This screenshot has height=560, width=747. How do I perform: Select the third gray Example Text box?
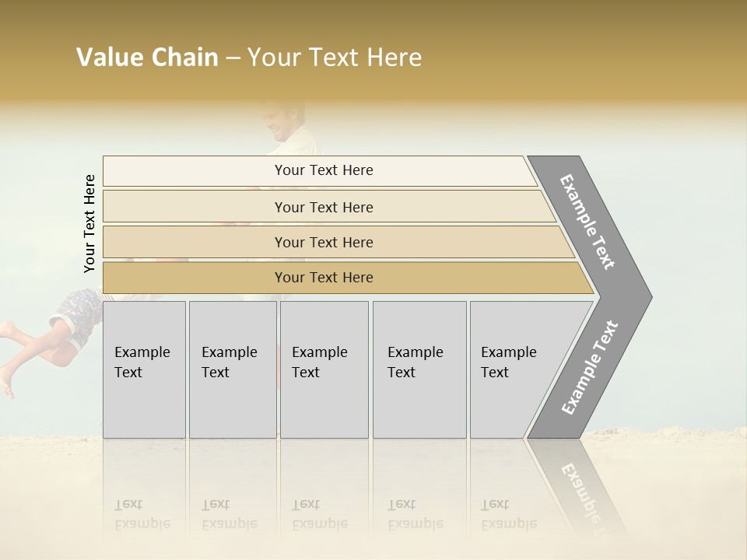click(324, 369)
